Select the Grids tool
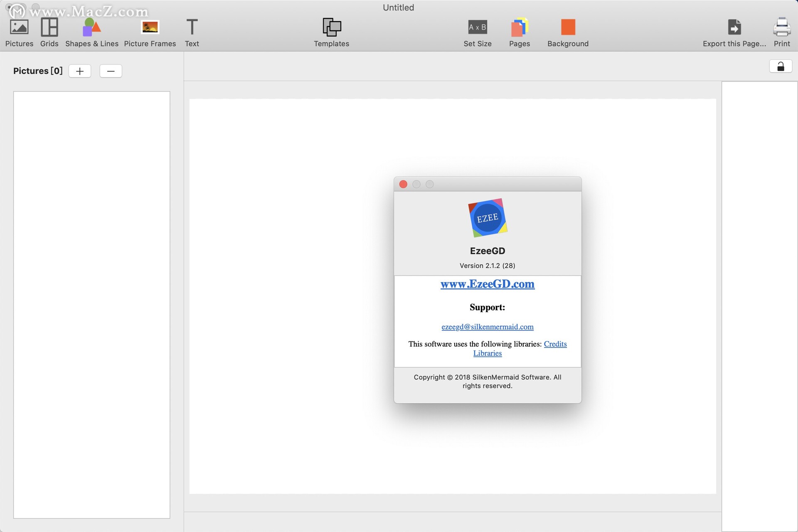Image resolution: width=798 pixels, height=532 pixels. pyautogui.click(x=49, y=32)
